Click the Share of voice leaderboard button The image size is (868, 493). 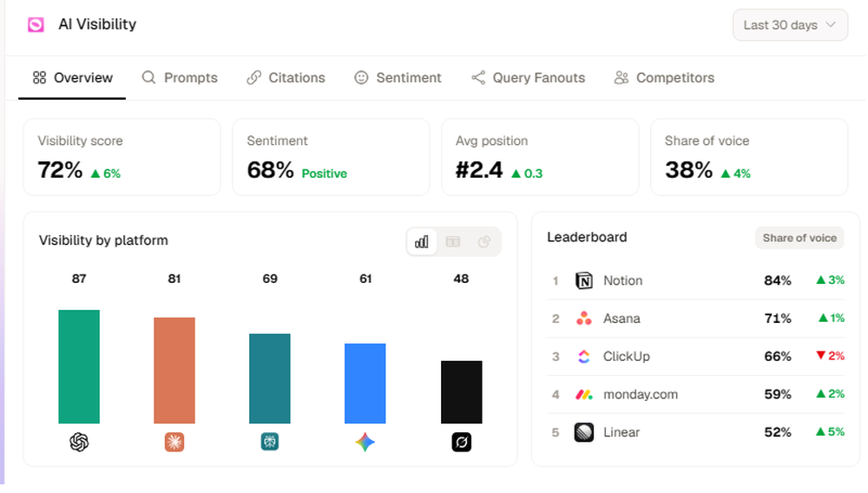click(x=799, y=238)
